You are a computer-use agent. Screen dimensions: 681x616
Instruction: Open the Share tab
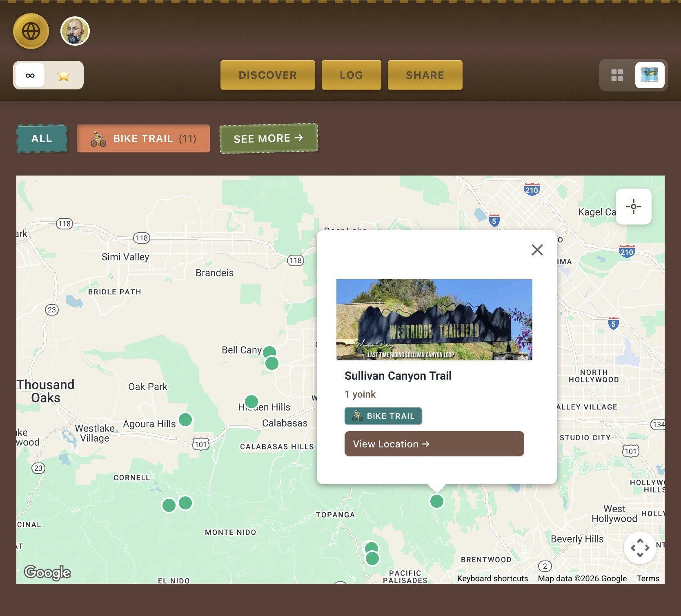[425, 75]
